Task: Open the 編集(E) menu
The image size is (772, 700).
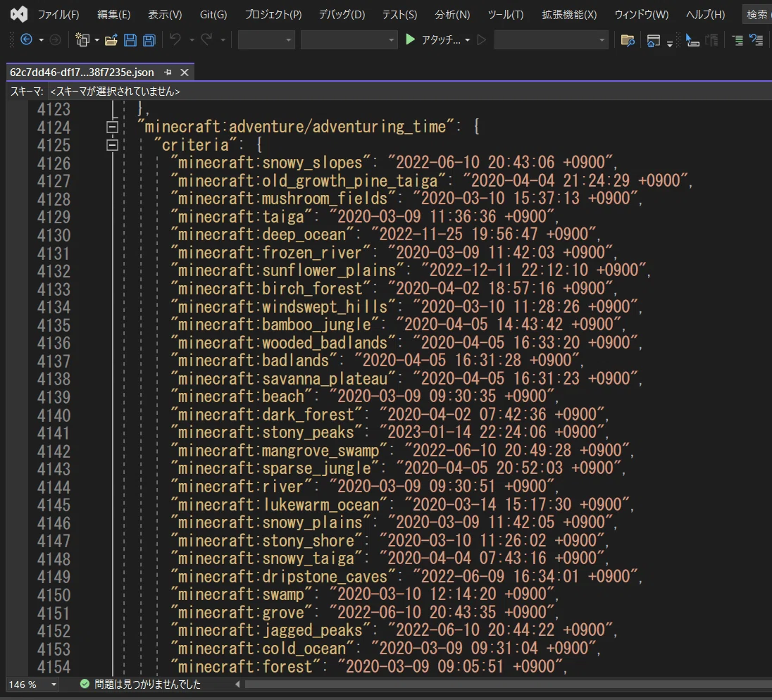Action: coord(113,15)
